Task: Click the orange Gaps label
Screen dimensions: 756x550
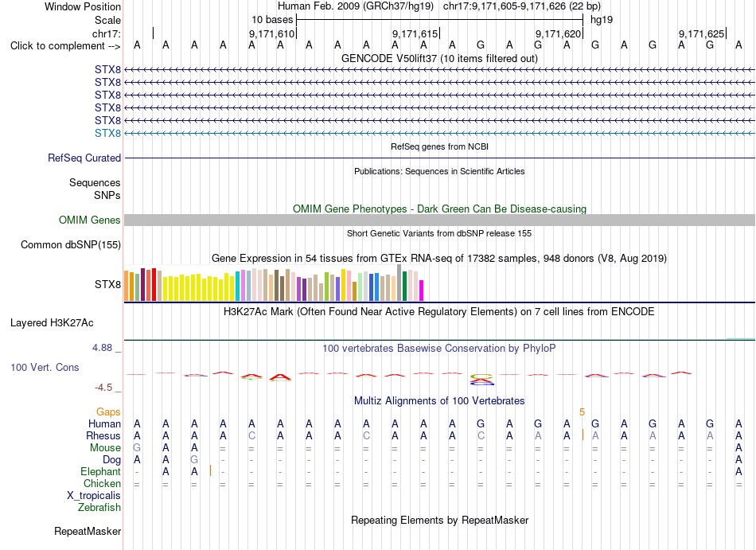Action: tap(108, 412)
